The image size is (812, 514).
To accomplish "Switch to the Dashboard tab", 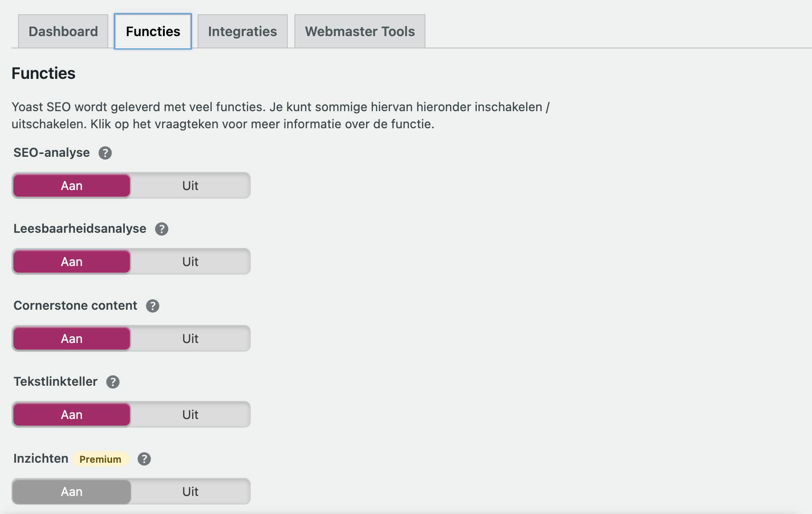I will 63,31.
